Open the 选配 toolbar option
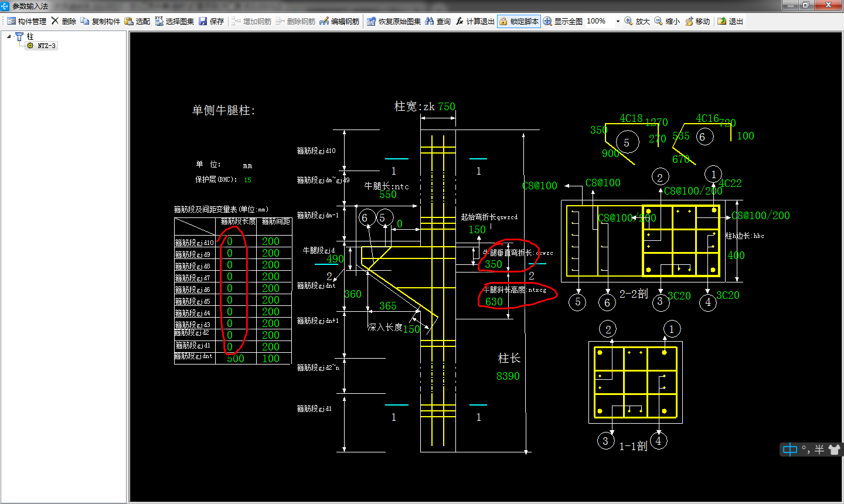The image size is (844, 504). tap(137, 21)
